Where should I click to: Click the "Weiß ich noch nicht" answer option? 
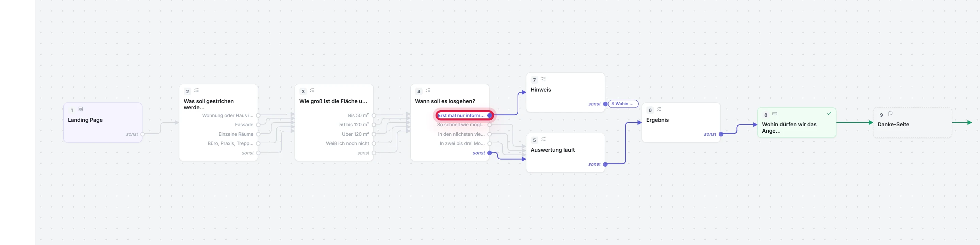click(x=347, y=143)
